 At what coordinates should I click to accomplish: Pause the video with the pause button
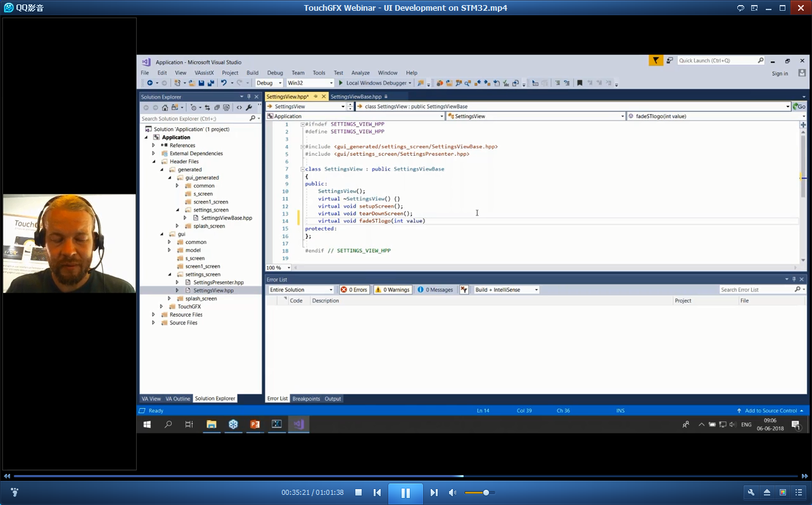[405, 492]
